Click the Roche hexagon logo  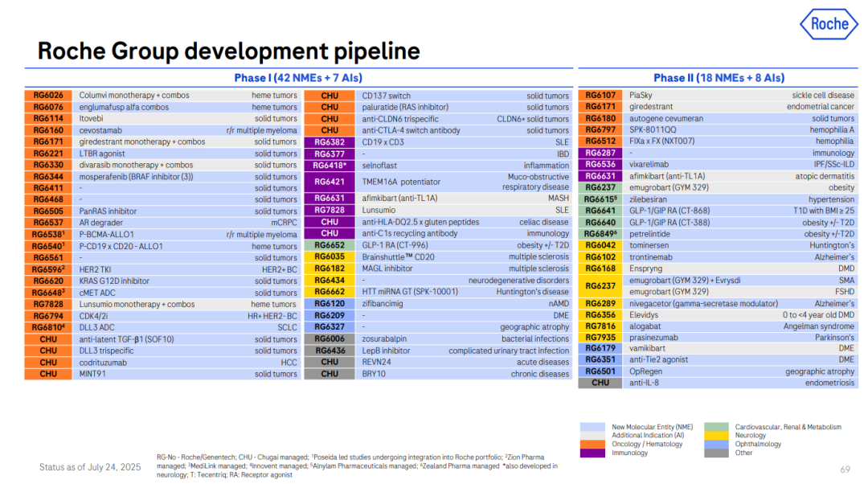click(x=829, y=24)
